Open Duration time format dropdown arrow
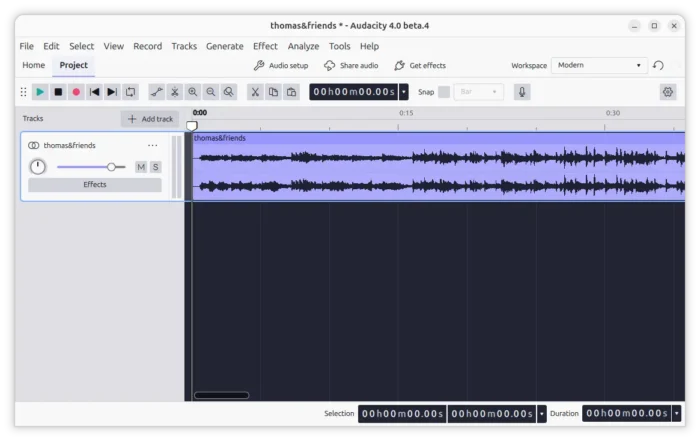The width and height of the screenshot is (700, 441). [x=677, y=414]
